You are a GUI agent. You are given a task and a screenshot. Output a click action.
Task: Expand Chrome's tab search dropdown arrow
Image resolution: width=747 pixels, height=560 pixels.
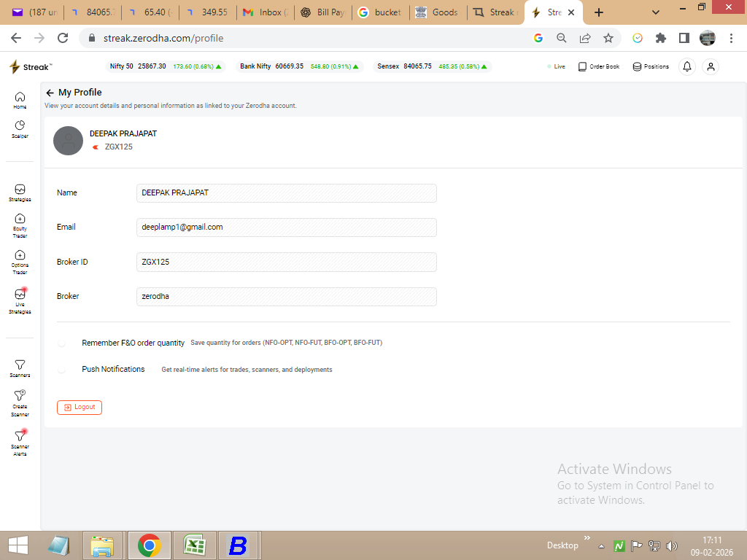coord(656,12)
